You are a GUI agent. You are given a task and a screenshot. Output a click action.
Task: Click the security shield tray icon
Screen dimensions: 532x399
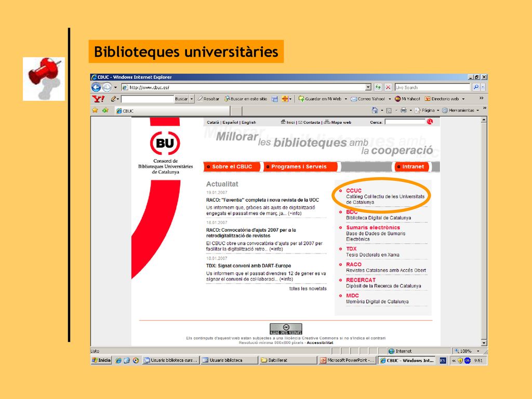coord(460,361)
